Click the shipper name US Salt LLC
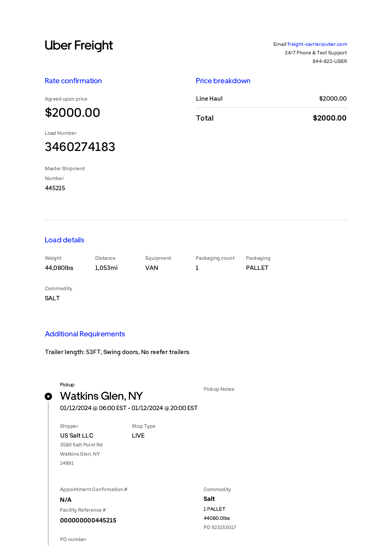The image size is (392, 555). click(x=77, y=435)
